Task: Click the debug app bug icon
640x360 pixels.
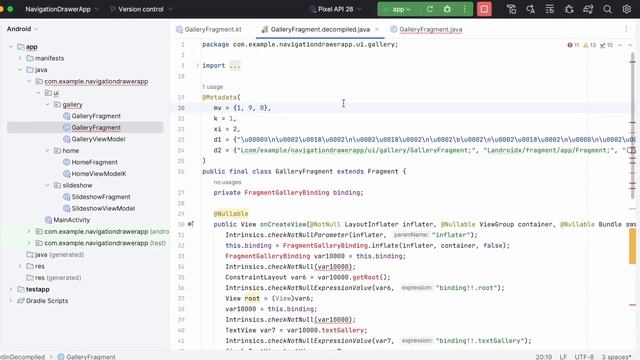Action: coord(447,9)
